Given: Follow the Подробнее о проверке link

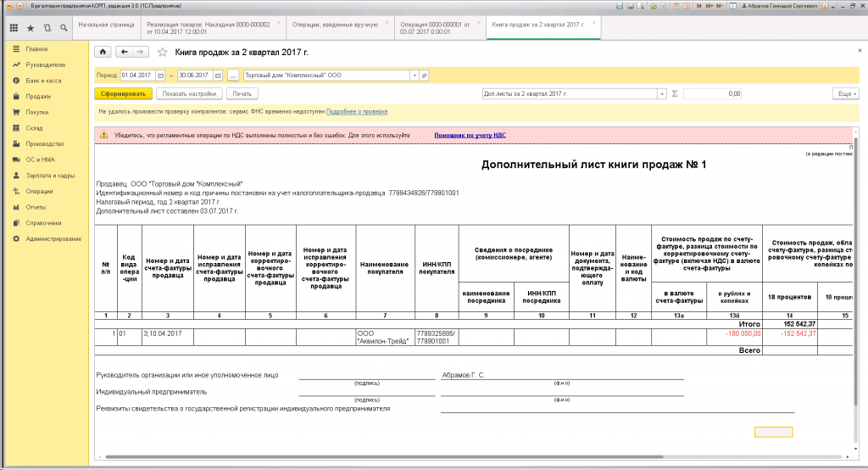Looking at the screenshot, I should point(357,111).
